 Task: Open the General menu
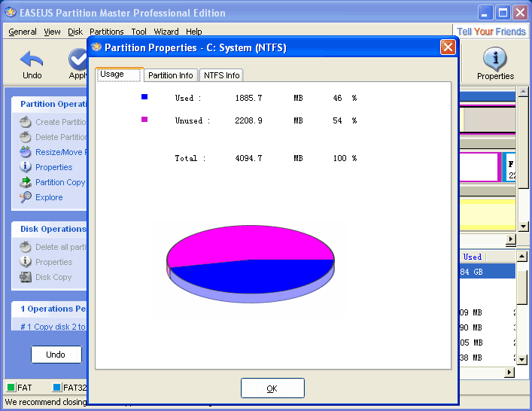tap(23, 32)
